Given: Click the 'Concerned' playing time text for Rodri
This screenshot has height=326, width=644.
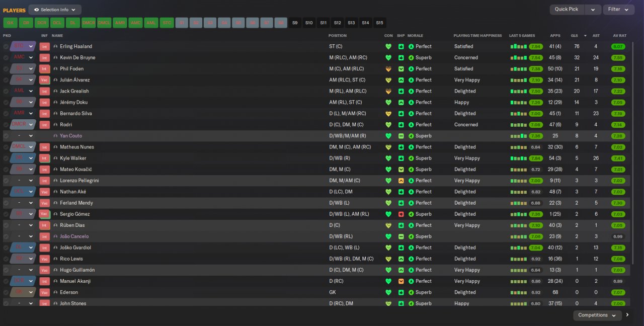Looking at the screenshot, I should 466,125.
